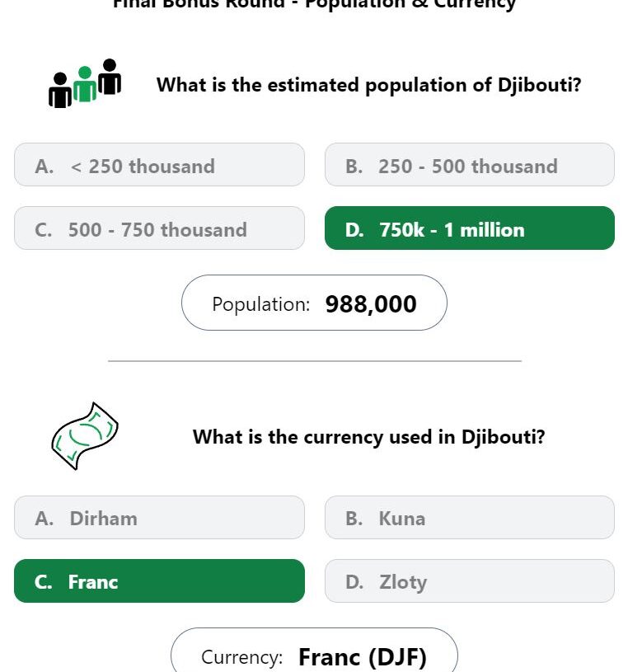Click the Franc (DJF) bold text

click(363, 657)
